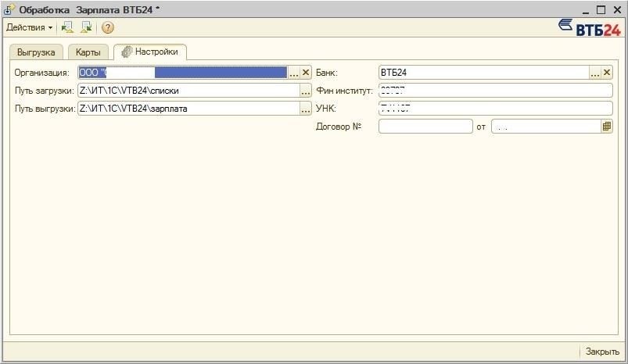Click the УНК input field
The height and width of the screenshot is (364, 628).
coord(495,109)
